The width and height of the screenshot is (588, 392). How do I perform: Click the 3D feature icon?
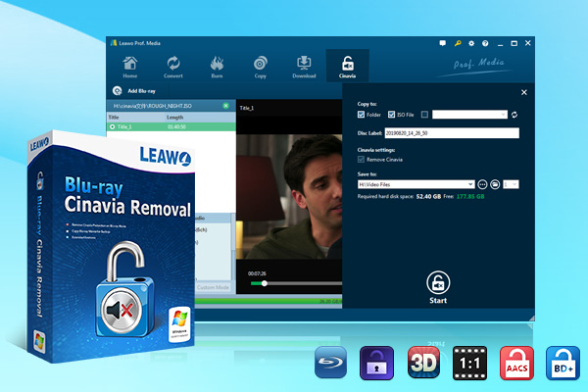click(x=423, y=363)
